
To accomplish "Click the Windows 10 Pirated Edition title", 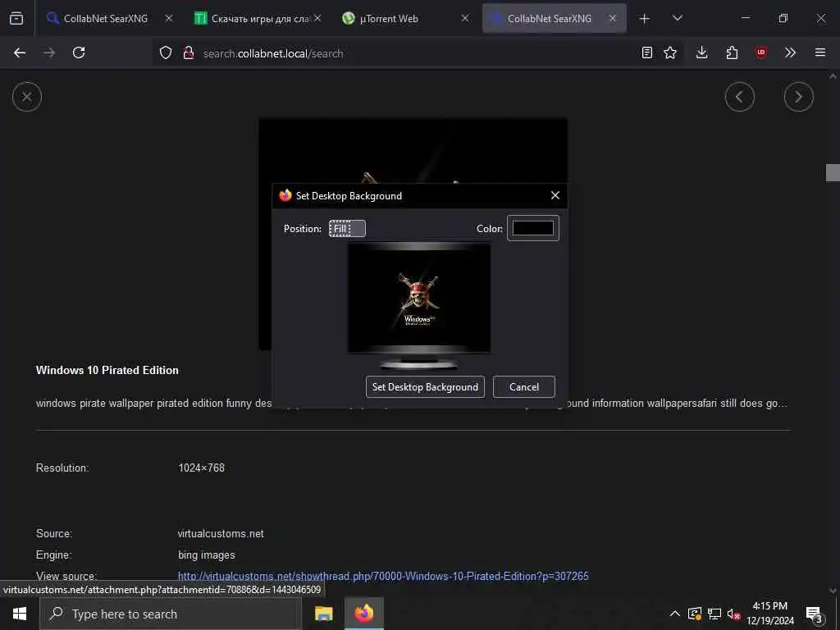I will tap(107, 370).
